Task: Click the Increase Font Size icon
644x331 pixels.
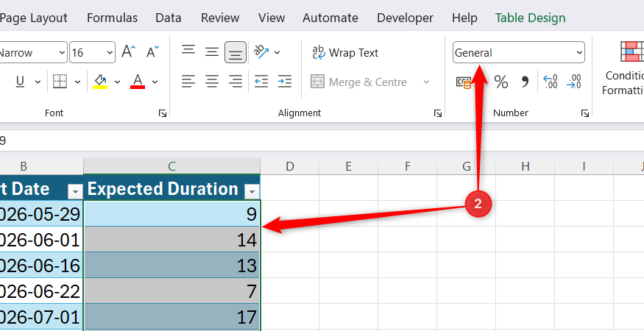Action: tap(129, 52)
